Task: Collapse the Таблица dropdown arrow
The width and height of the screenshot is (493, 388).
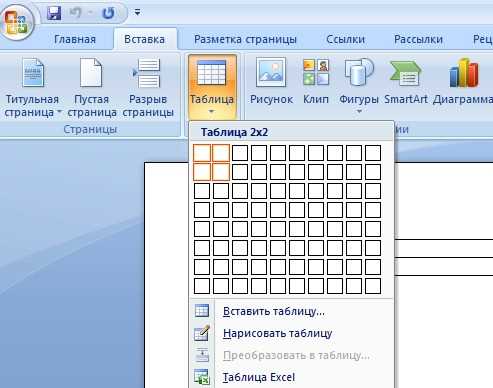Action: pos(211,112)
